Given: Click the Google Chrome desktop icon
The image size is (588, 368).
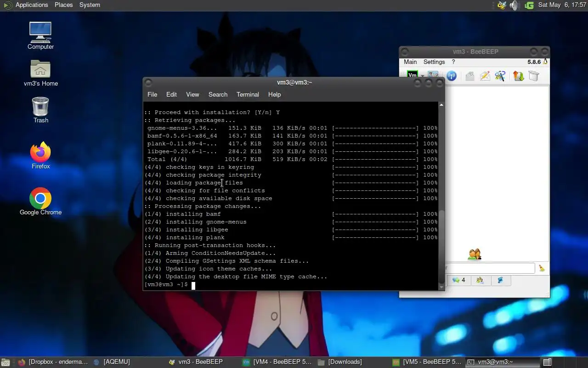Looking at the screenshot, I should [40, 201].
